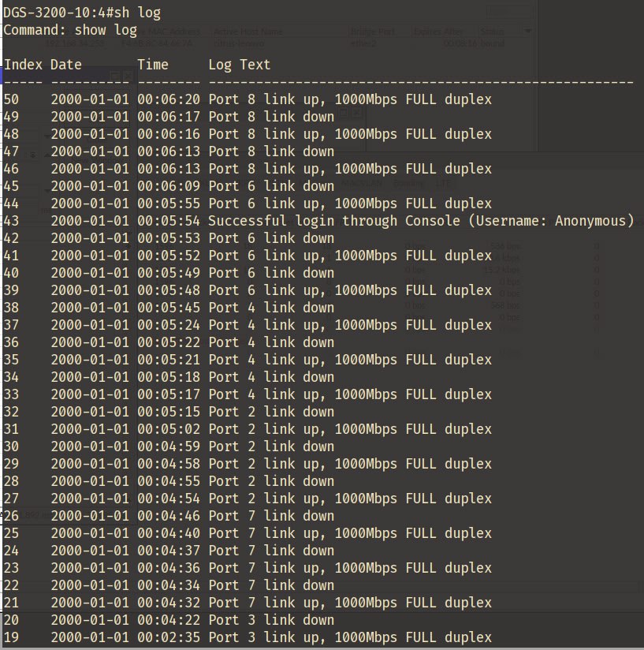Select the faint MACVLAN tab behind terminal
Viewport: 644px width, 650px height.
(362, 183)
